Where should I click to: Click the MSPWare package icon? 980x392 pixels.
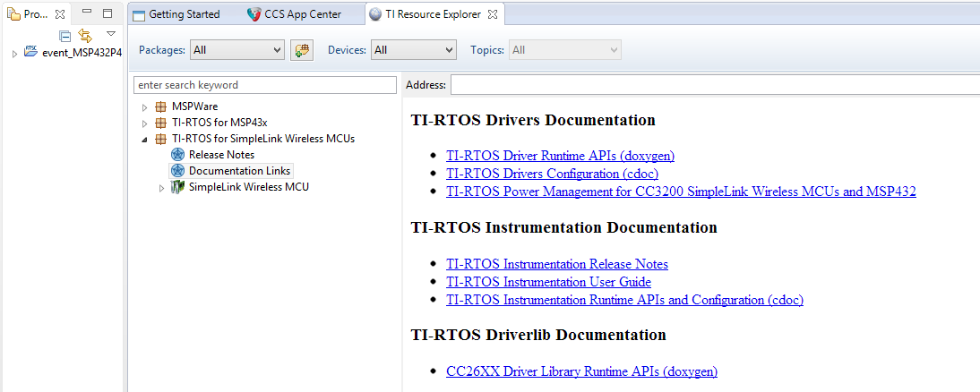(x=161, y=107)
